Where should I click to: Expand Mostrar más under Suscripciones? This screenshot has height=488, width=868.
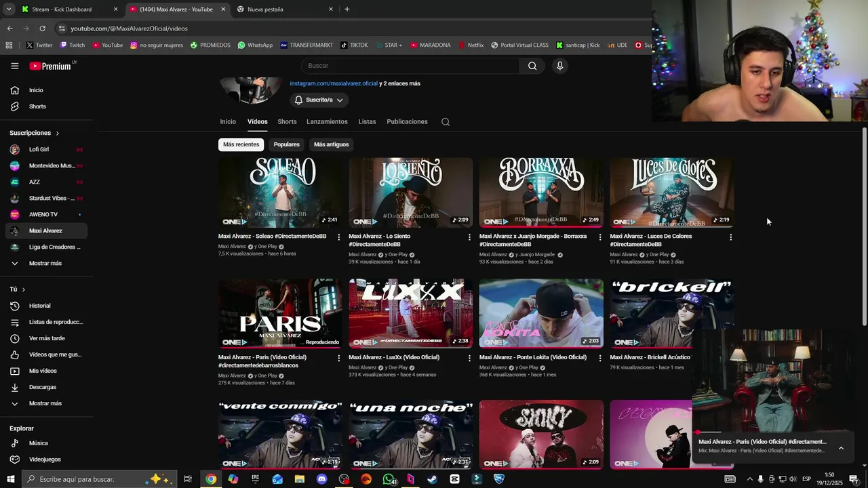click(46, 263)
